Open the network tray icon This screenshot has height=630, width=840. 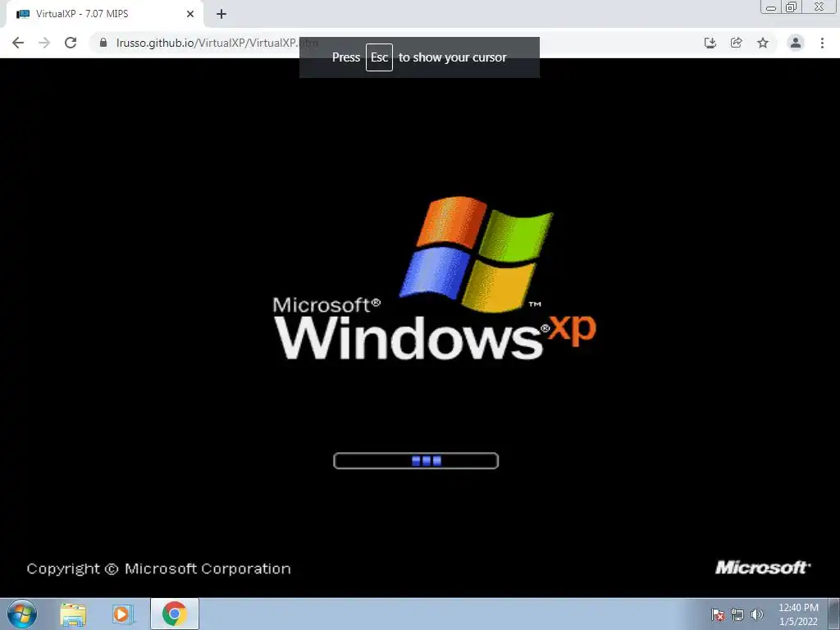click(x=737, y=614)
